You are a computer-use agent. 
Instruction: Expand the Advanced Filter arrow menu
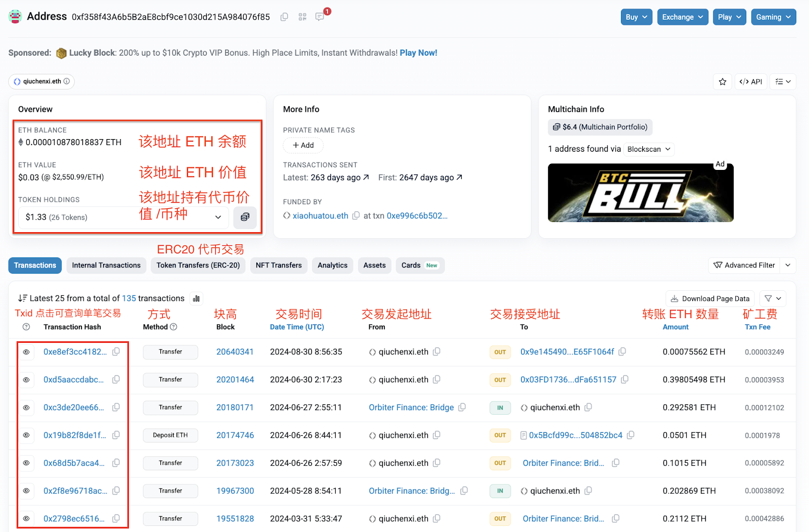(788, 265)
